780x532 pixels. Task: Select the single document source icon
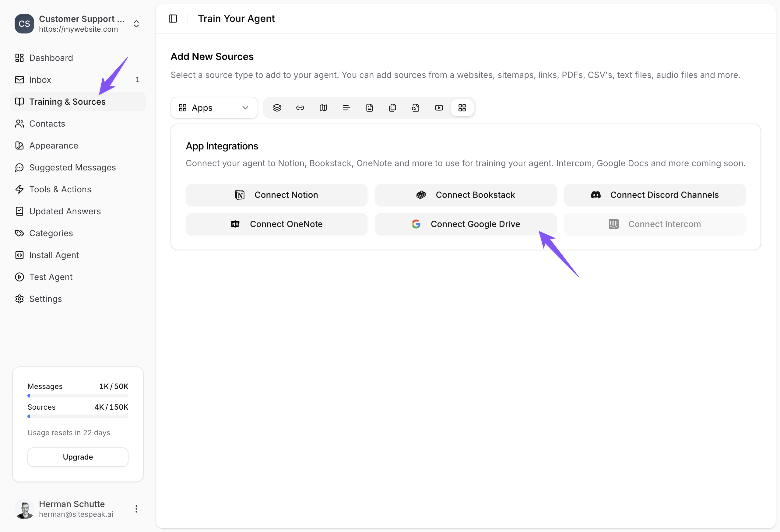(370, 108)
